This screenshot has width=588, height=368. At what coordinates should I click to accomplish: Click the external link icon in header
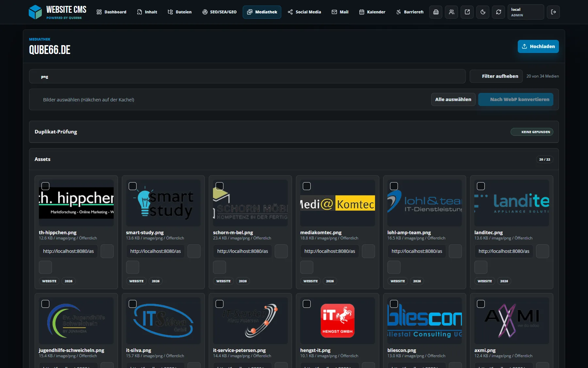click(x=467, y=12)
